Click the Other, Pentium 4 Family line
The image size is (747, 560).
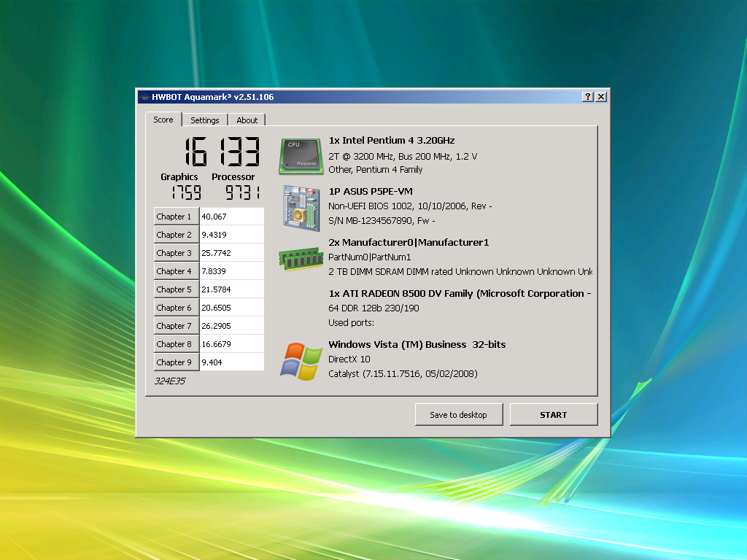376,169
